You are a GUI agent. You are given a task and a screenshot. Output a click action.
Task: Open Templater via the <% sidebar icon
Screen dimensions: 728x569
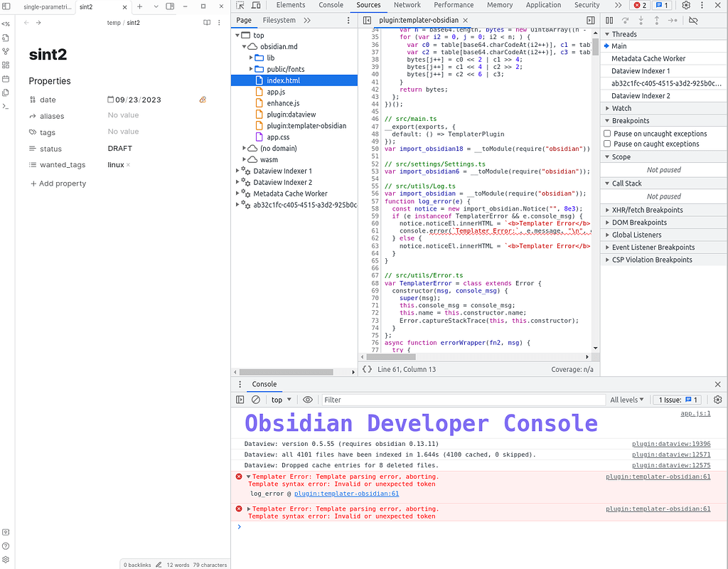click(x=7, y=24)
